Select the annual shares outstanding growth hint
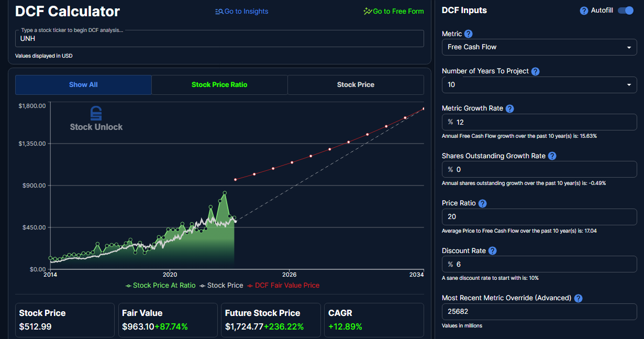Image resolution: width=644 pixels, height=339 pixels. pos(524,183)
